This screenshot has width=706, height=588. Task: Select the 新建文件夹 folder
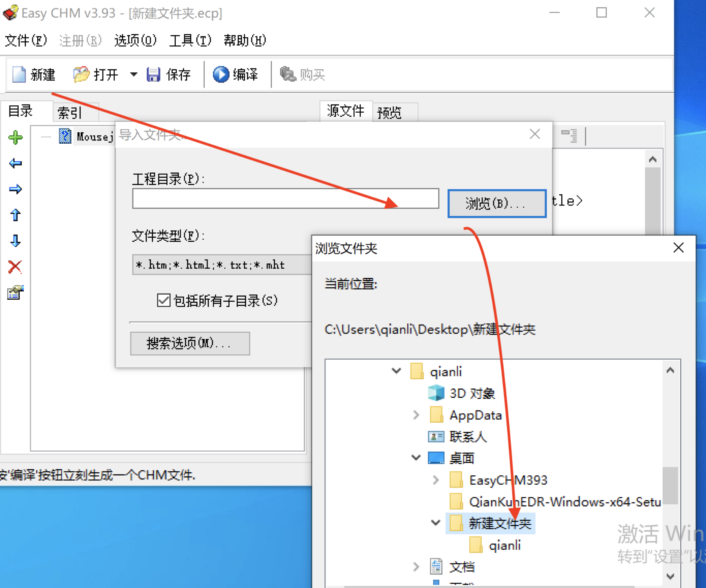pyautogui.click(x=500, y=523)
